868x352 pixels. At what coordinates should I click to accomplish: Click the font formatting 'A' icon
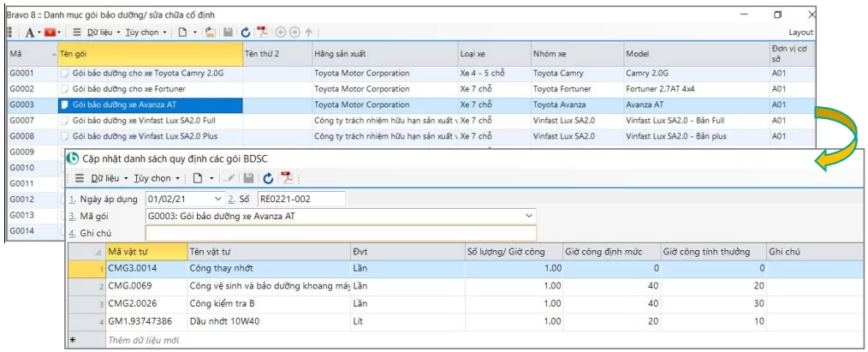click(28, 32)
